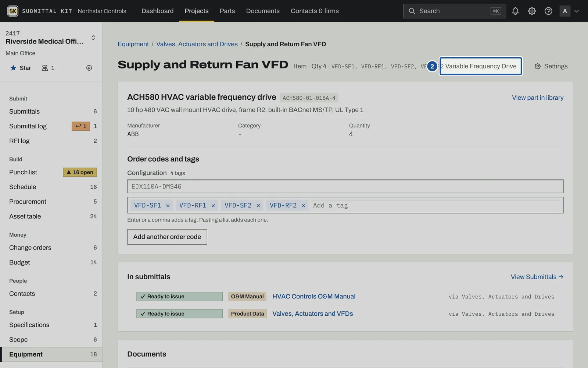The width and height of the screenshot is (588, 368).
Task: Open the notifications bell
Action: click(515, 11)
